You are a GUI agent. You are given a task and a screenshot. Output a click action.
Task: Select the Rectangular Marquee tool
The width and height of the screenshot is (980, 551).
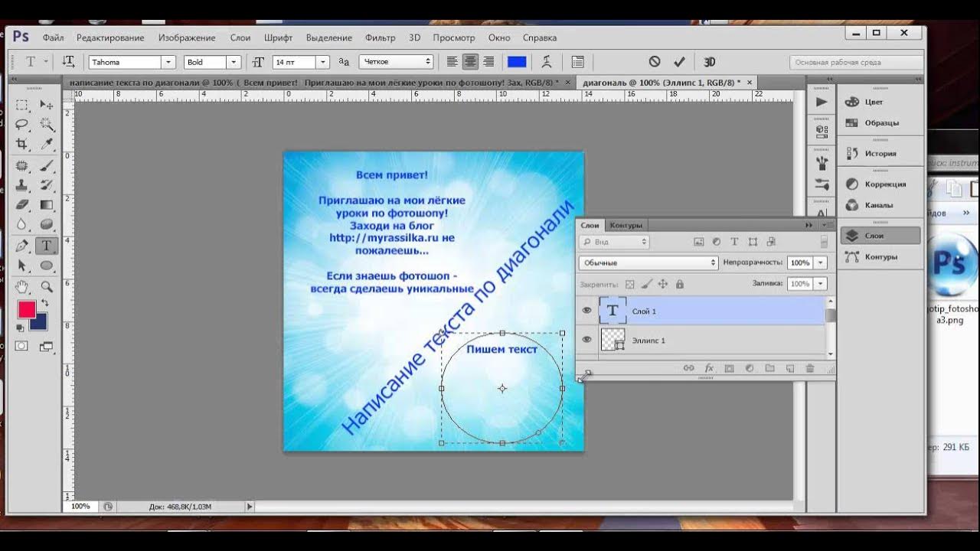point(22,105)
